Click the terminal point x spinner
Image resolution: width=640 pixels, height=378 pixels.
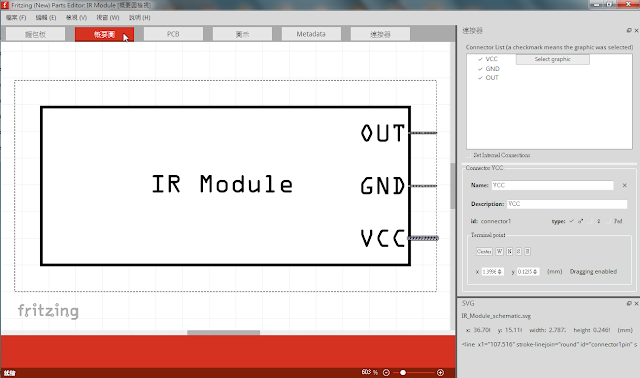click(493, 272)
